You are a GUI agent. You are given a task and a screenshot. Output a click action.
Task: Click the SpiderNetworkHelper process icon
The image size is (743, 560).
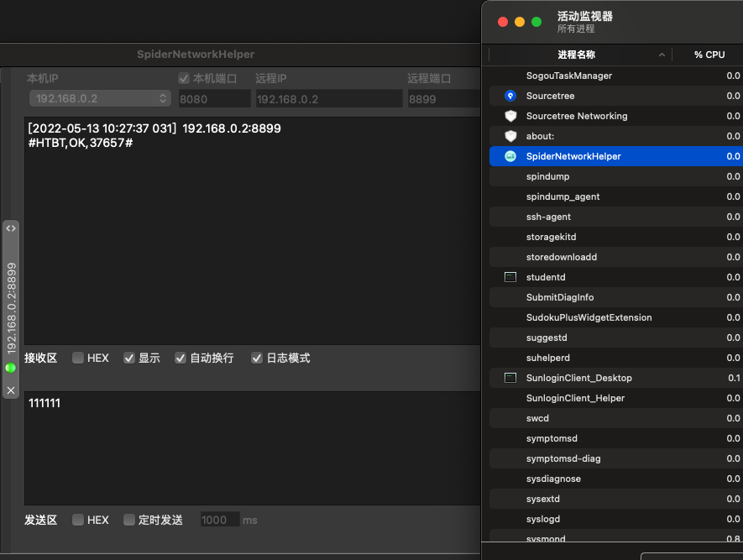510,156
